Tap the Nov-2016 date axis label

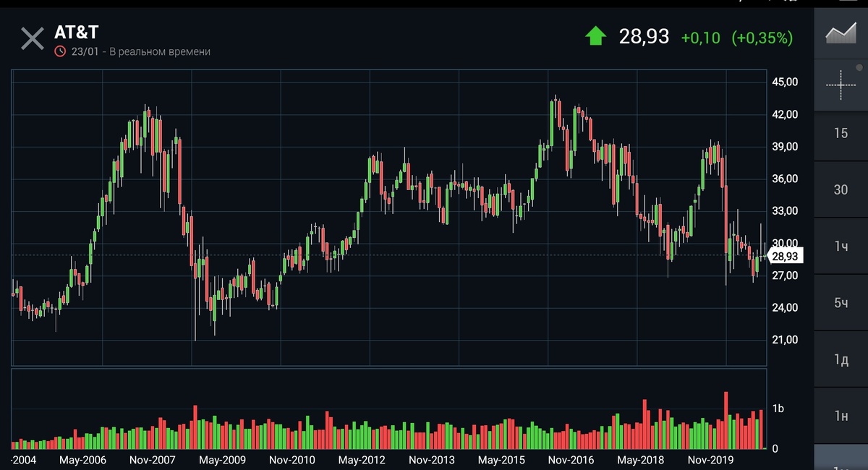tap(571, 460)
